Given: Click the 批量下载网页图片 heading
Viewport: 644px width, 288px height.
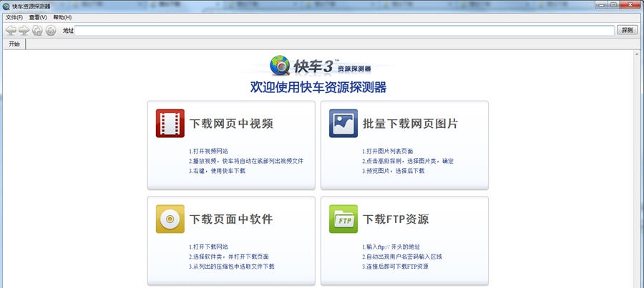Looking at the screenshot, I should [x=410, y=124].
